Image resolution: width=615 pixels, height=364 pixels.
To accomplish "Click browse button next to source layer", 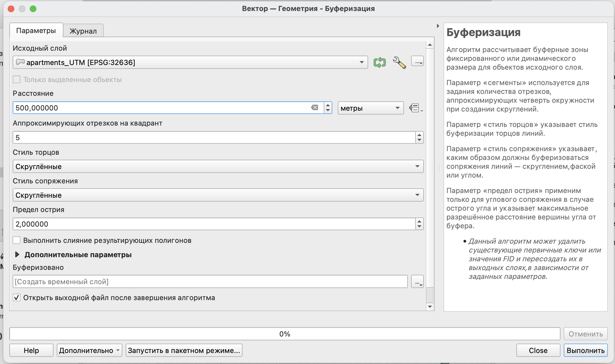I will (x=417, y=61).
